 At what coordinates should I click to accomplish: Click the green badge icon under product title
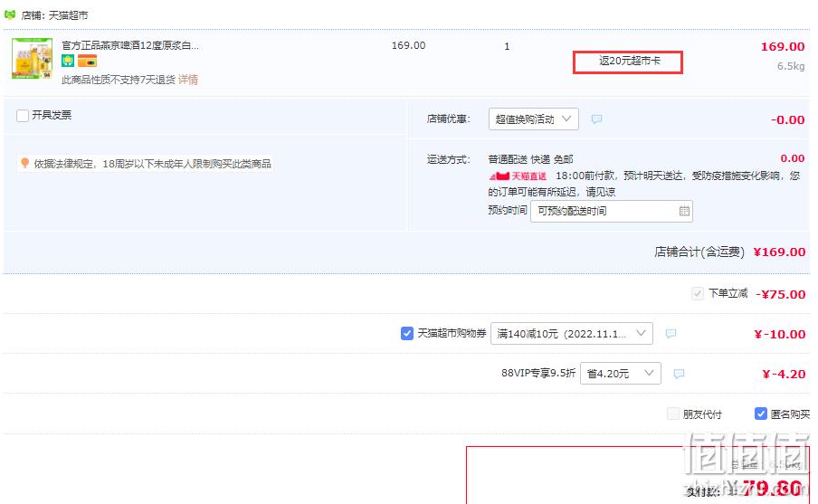68,61
